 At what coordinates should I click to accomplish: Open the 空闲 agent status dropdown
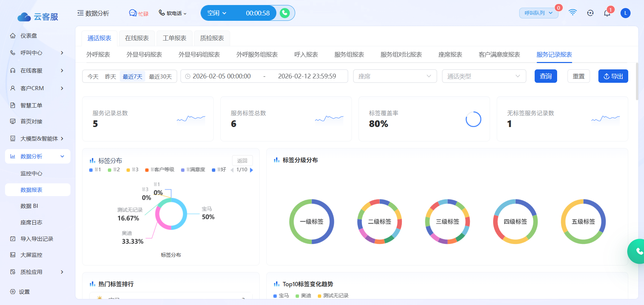coord(217,13)
